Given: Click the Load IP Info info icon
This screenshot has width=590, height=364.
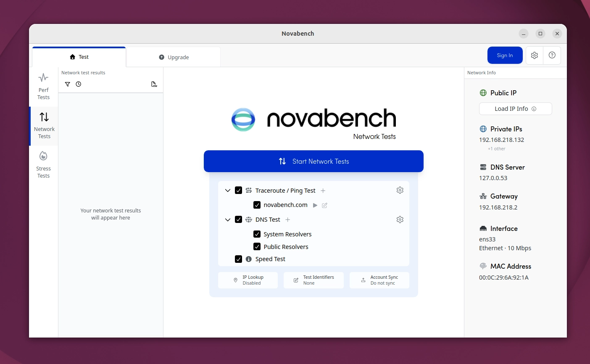Looking at the screenshot, I should coord(534,109).
